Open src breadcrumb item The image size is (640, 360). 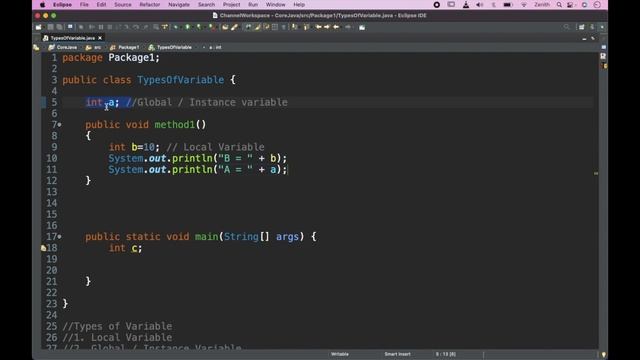point(94,47)
